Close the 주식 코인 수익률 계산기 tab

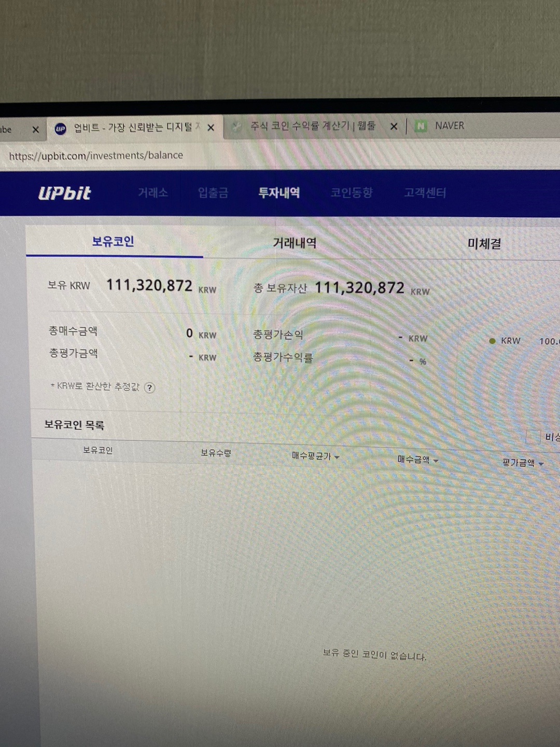(x=394, y=126)
